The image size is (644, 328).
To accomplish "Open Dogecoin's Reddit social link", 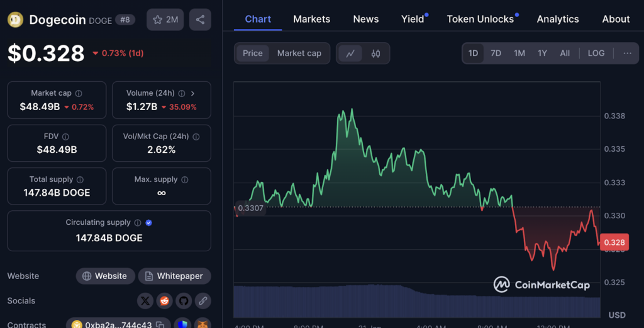I will 165,301.
